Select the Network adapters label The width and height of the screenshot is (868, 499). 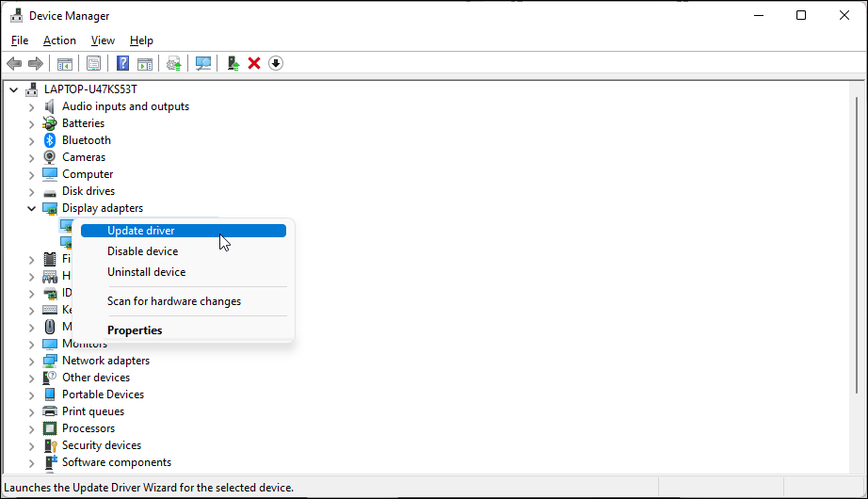(105, 361)
